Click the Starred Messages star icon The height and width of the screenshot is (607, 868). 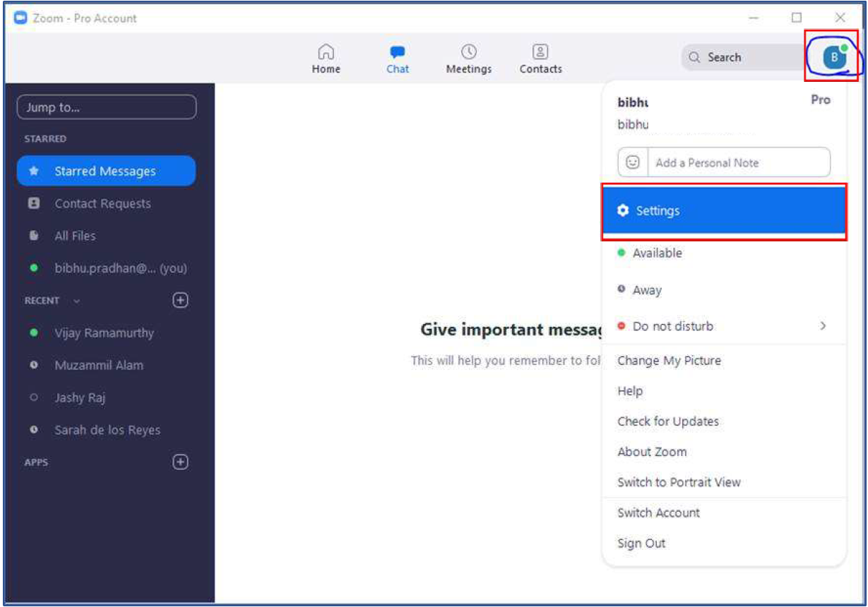coord(34,171)
